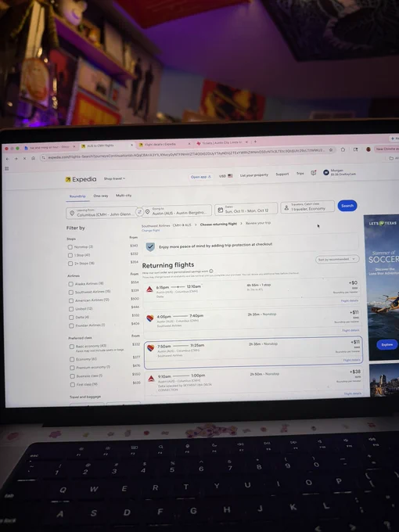This screenshot has height=532, width=399.
Task: Click Southwest logo on 7:50am flight
Action: 151,348
